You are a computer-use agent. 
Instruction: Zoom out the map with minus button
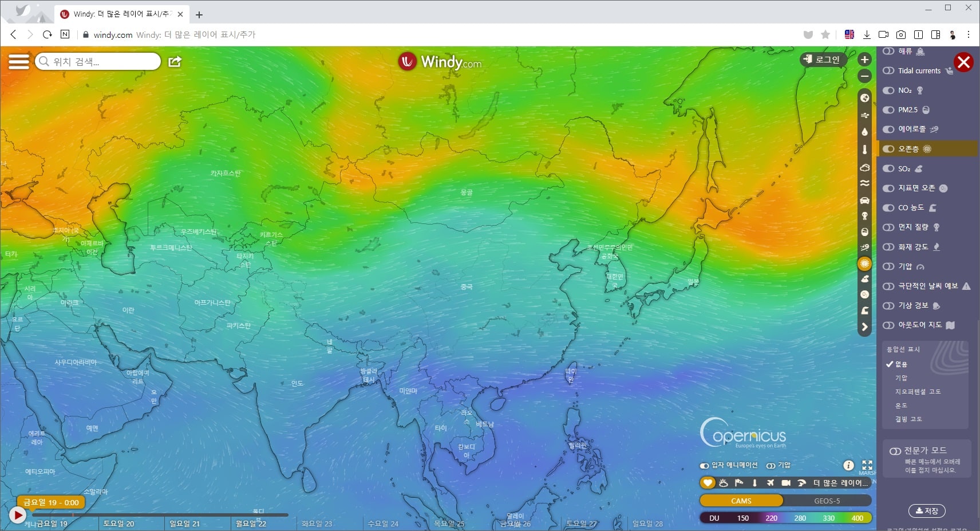tap(864, 76)
